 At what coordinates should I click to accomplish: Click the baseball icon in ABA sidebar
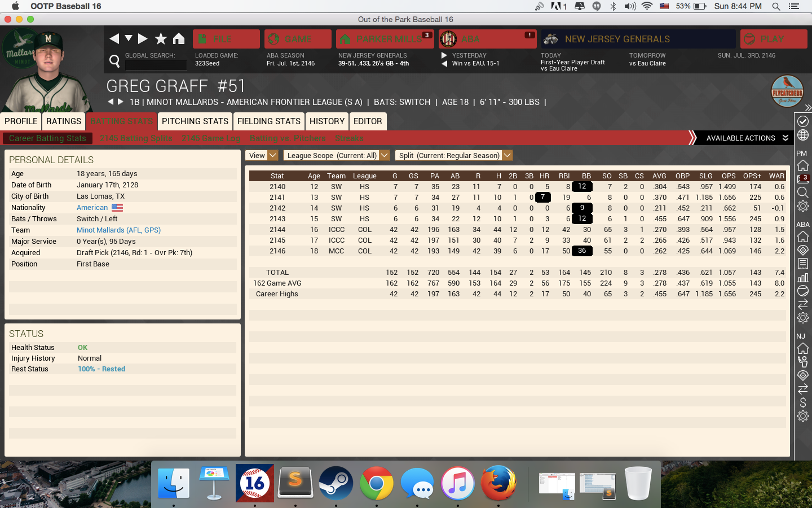[802, 291]
